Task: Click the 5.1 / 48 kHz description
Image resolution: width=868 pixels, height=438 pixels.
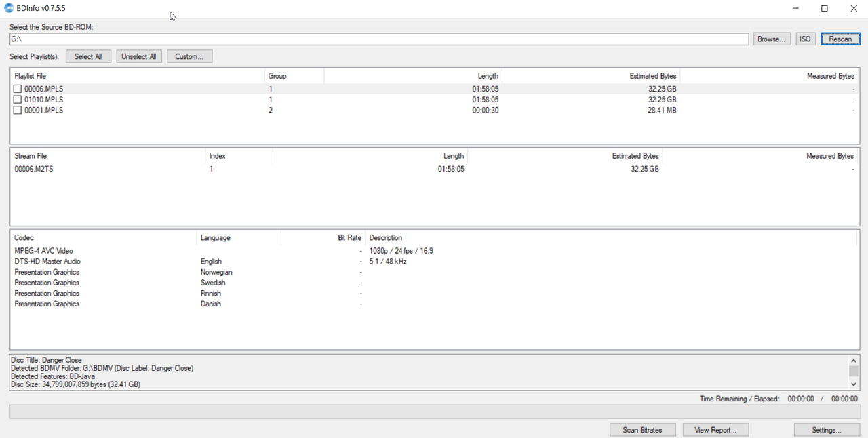Action: tap(388, 262)
